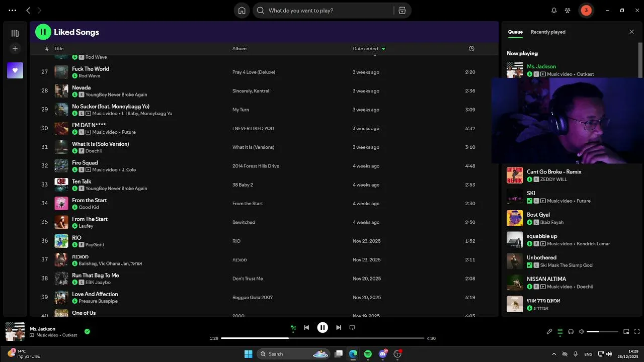Open the Windows Start menu

tap(248, 354)
